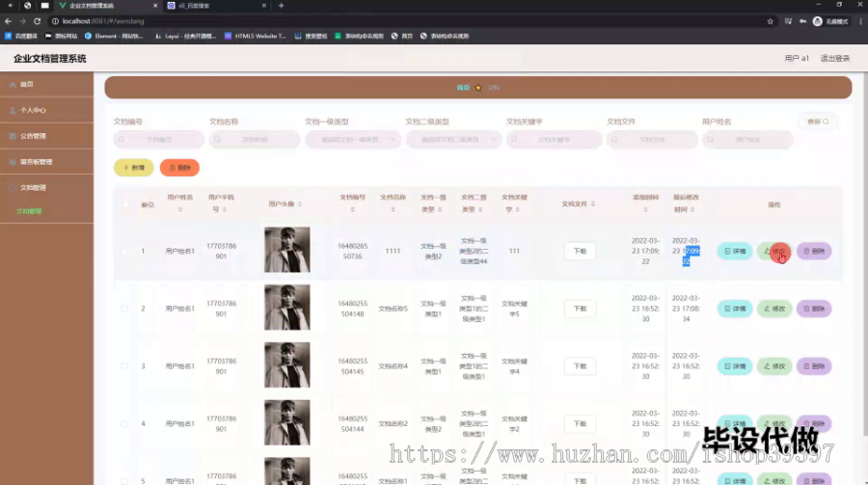Focus the 文档编号 search input
Screen dimensions: 868x485
coord(159,140)
